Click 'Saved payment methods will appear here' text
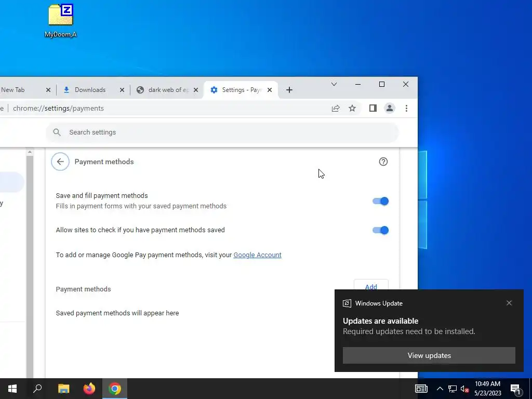Viewport: 532px width, 399px height. pyautogui.click(x=117, y=313)
